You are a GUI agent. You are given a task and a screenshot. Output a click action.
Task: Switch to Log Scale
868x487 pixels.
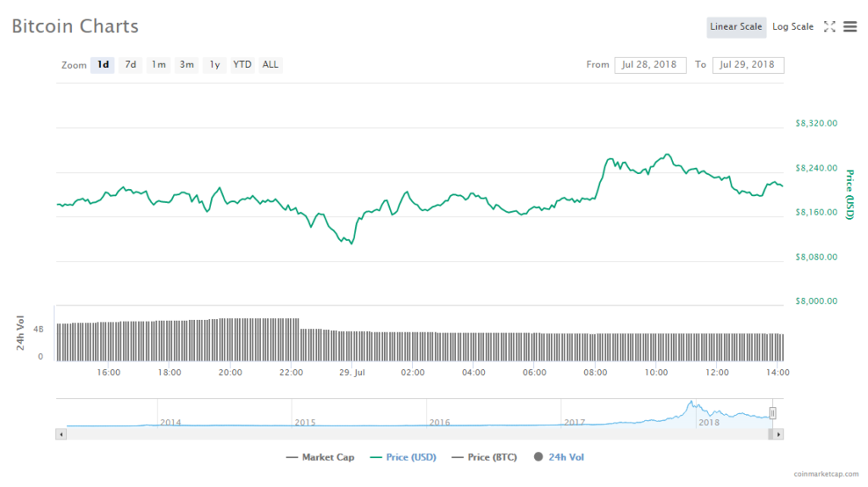pos(793,27)
